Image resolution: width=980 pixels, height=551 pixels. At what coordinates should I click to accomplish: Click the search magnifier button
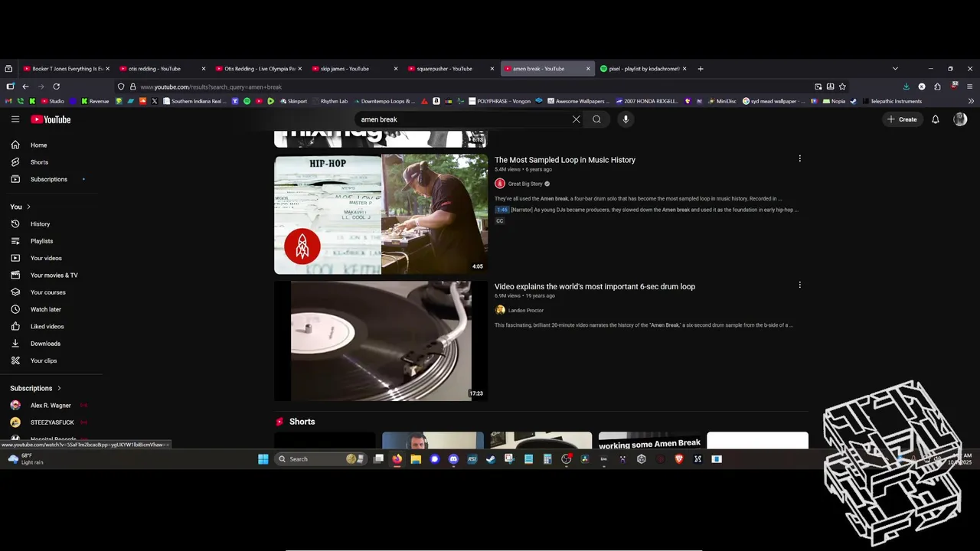click(596, 119)
